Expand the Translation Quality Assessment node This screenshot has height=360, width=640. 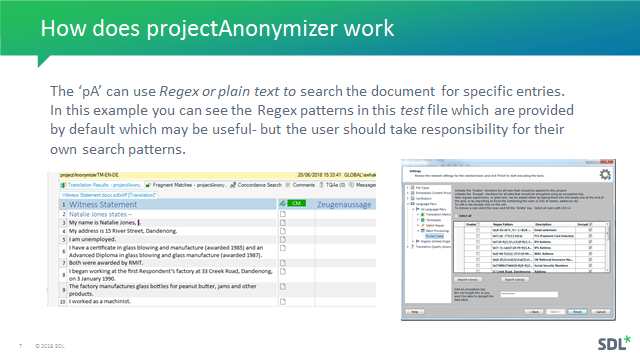pyautogui.click(x=407, y=247)
